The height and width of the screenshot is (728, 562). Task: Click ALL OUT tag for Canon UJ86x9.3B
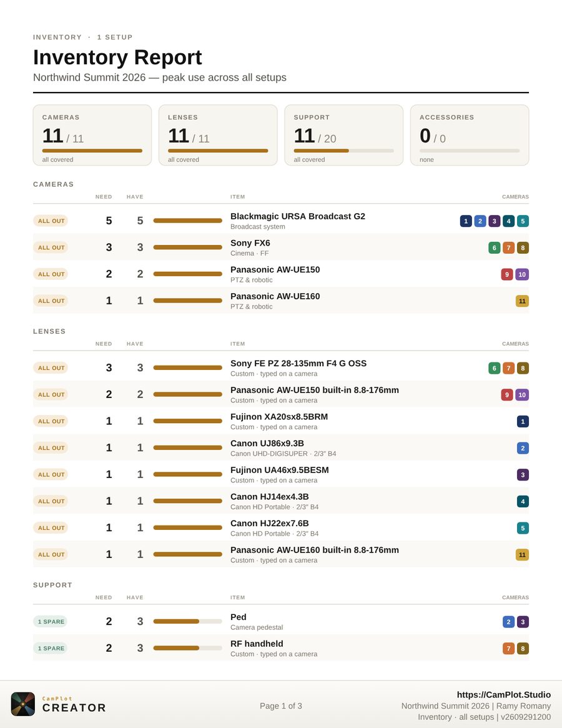[51, 447]
